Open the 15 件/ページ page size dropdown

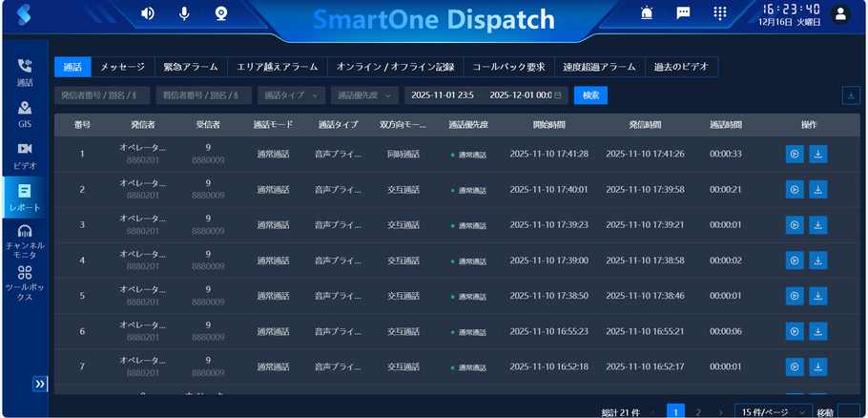coord(774,411)
